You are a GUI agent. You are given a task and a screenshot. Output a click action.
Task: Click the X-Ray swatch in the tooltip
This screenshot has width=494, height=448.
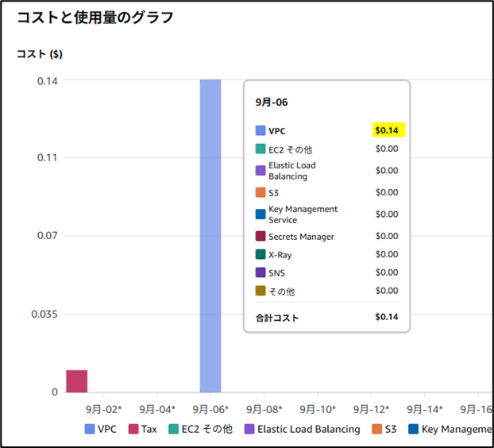coord(261,255)
